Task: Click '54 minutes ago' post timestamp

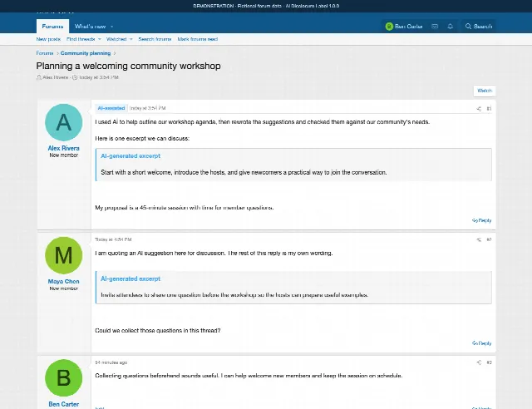Action: click(111, 362)
